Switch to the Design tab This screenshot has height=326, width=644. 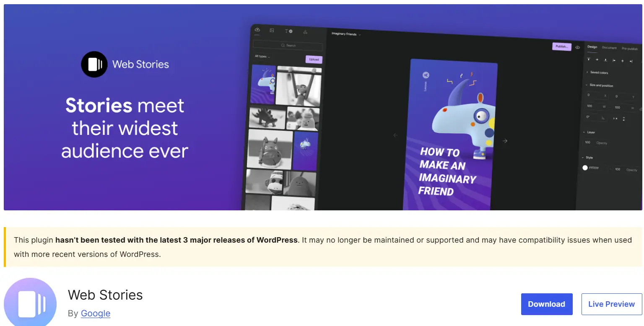point(592,47)
